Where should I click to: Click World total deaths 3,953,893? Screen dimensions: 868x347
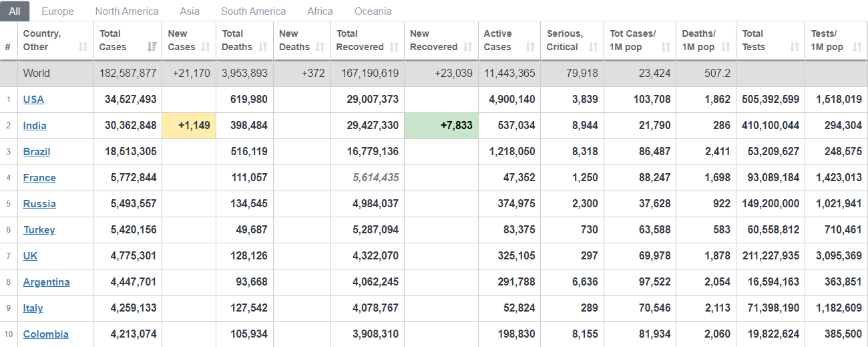tap(245, 74)
